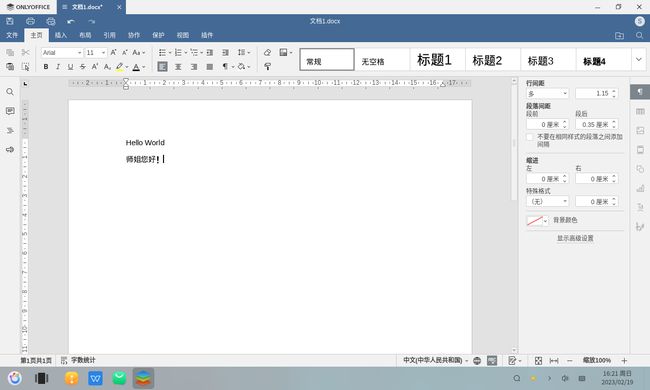Click the nonprinting characters pilcrow icon
650x390 pixels.
click(x=225, y=67)
